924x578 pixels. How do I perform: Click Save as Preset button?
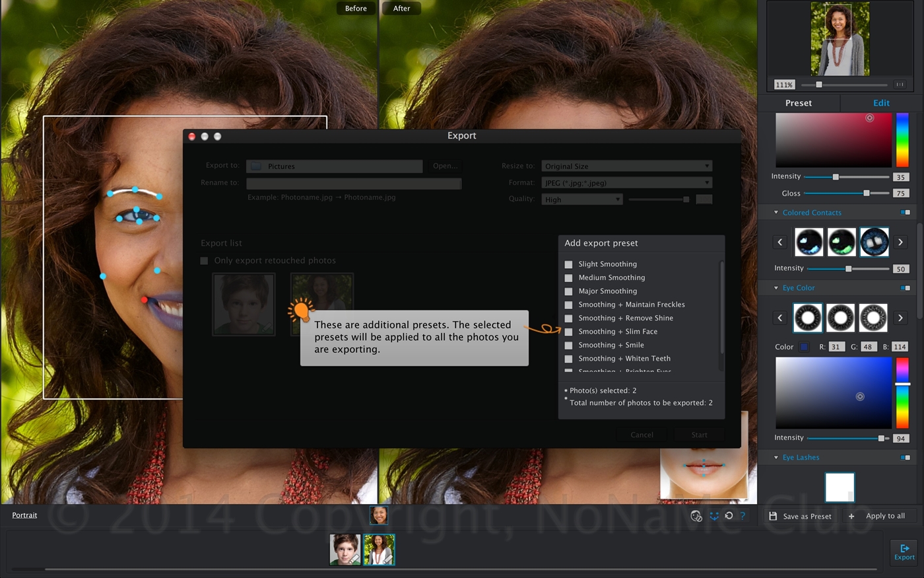801,516
